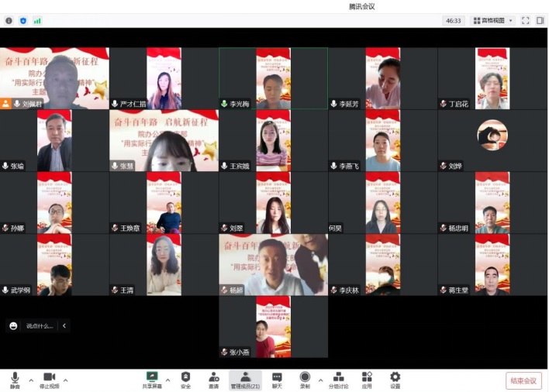The image size is (549, 392).
Task: Select 李光梅 video tile
Action: [274, 78]
